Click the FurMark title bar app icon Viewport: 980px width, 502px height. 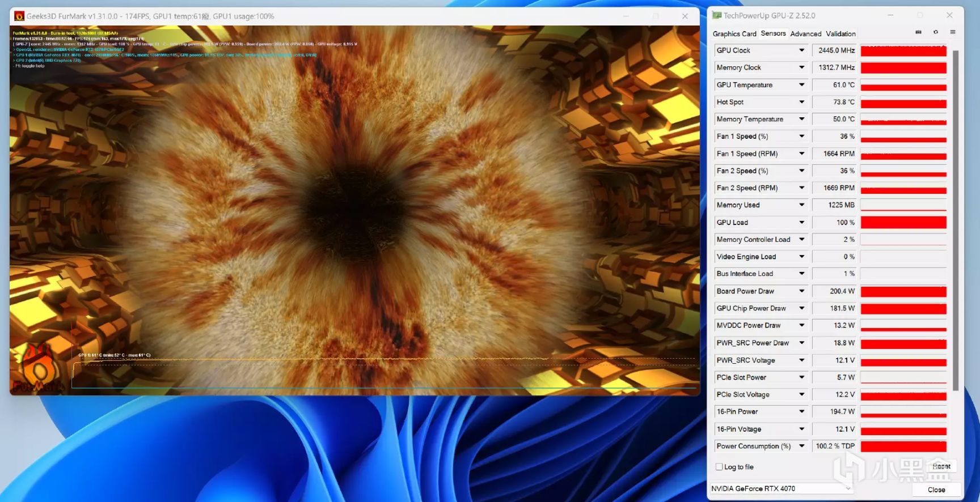point(19,16)
